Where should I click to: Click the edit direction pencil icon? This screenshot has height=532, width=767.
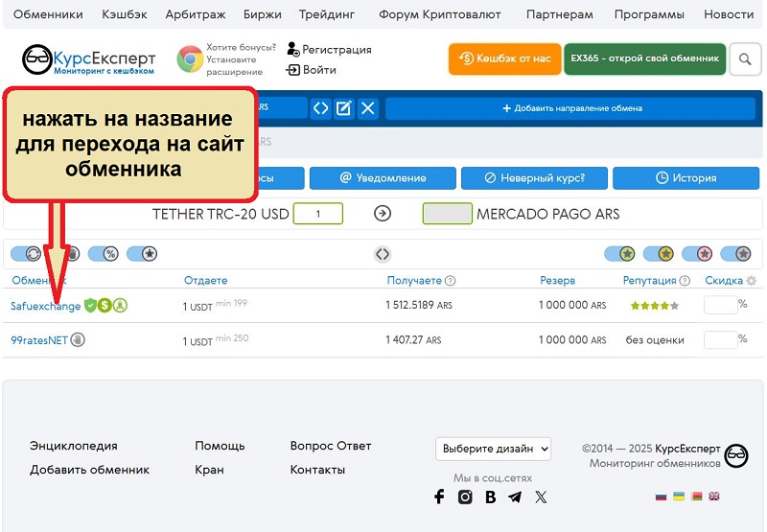pos(344,107)
